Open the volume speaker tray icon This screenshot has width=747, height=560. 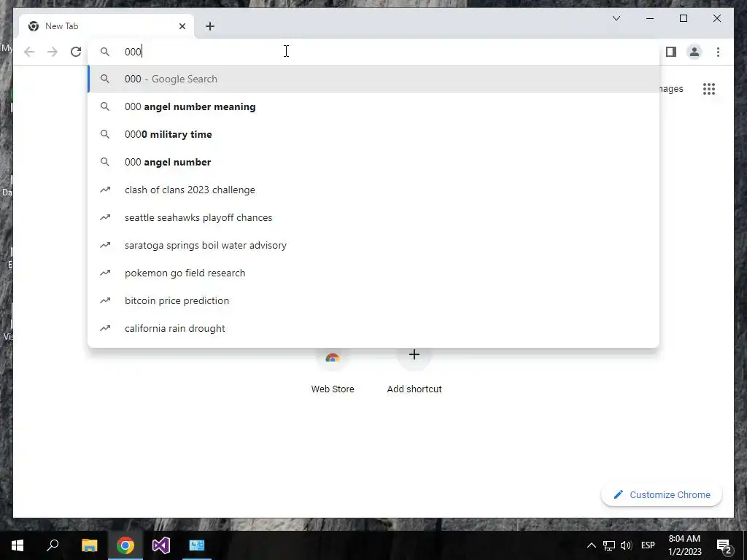(x=626, y=545)
